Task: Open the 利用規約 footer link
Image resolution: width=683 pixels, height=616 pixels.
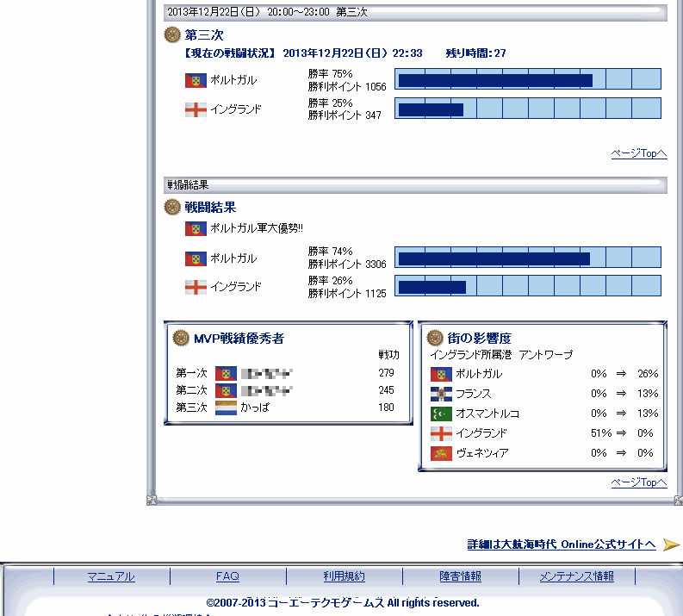Action: 345,576
